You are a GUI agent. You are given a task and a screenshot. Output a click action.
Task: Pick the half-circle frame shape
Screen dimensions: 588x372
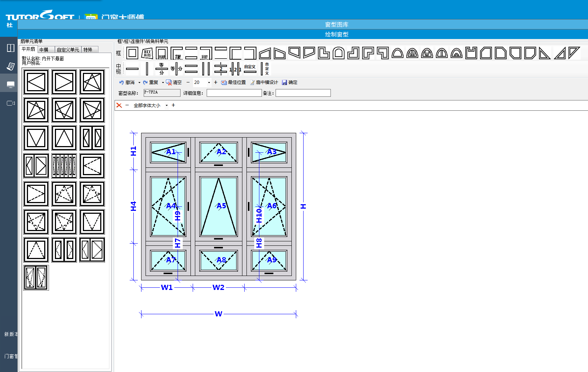pos(398,53)
